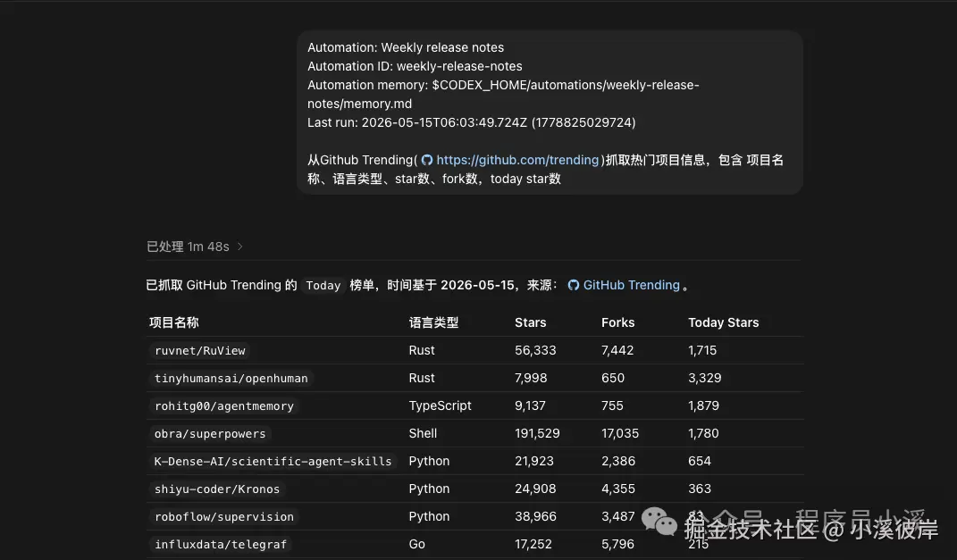Screen dimensions: 957x560
Task: Select the shiyu-coder/Kronos project name
Action: click(216, 489)
